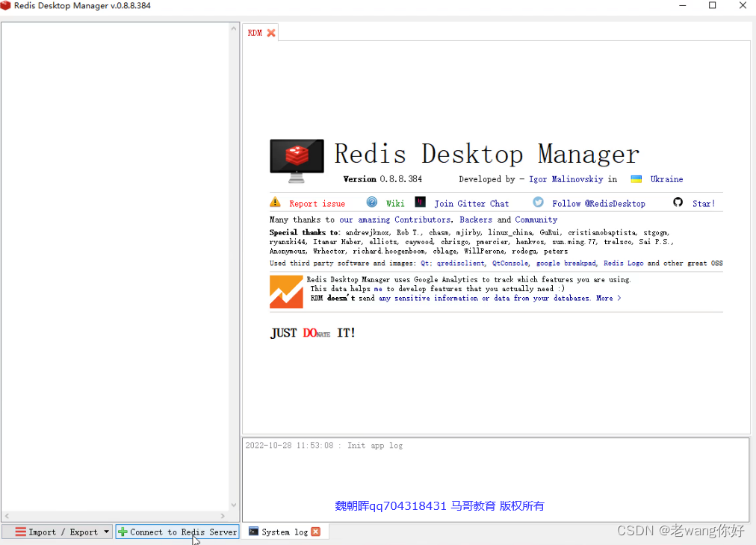
Task: Click the Twitter bird icon
Action: (538, 202)
